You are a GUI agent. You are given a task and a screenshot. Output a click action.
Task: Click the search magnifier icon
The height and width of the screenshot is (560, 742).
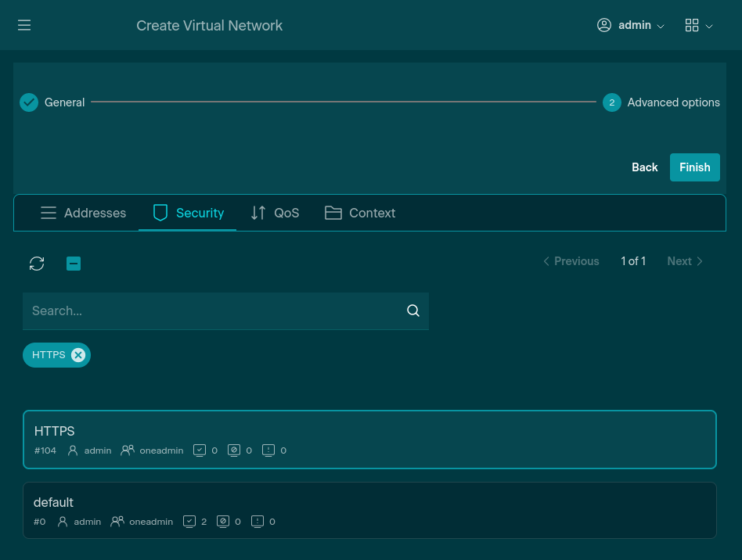tap(413, 311)
